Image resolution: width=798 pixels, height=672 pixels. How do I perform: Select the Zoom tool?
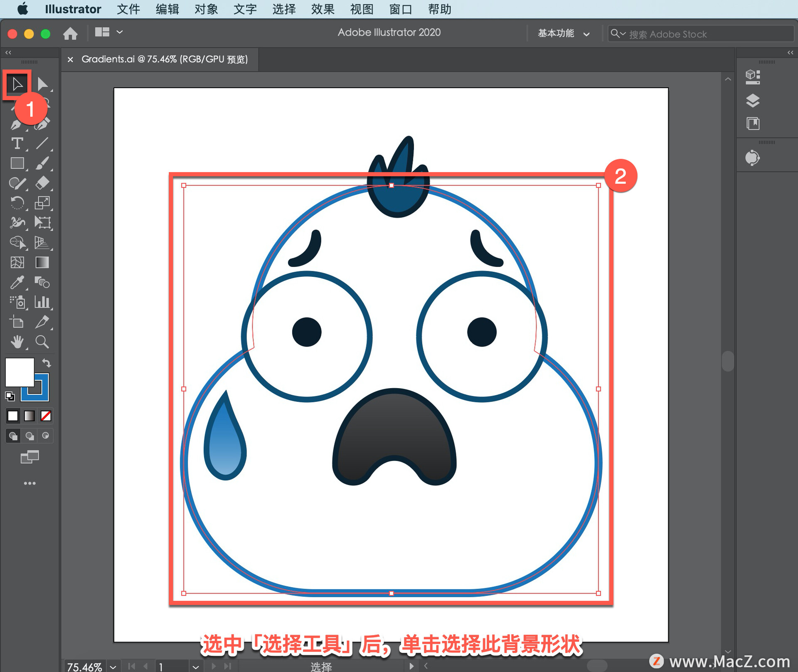pyautogui.click(x=42, y=342)
